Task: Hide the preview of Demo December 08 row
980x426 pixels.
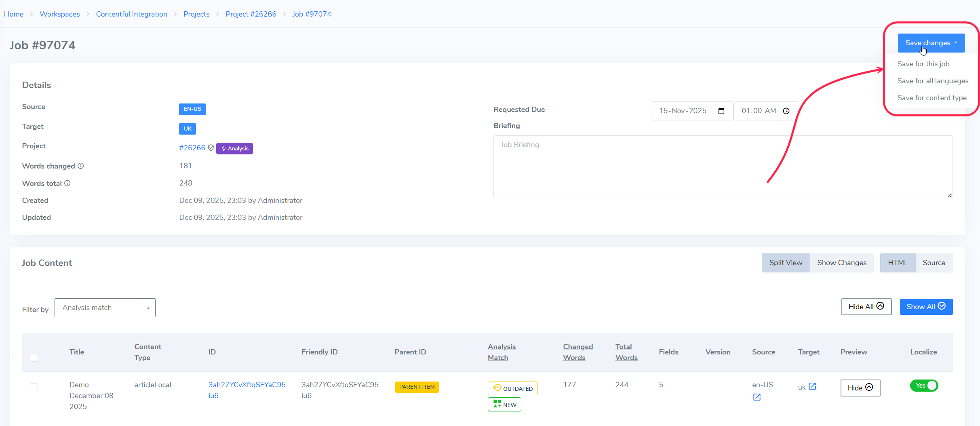Action: (x=860, y=388)
